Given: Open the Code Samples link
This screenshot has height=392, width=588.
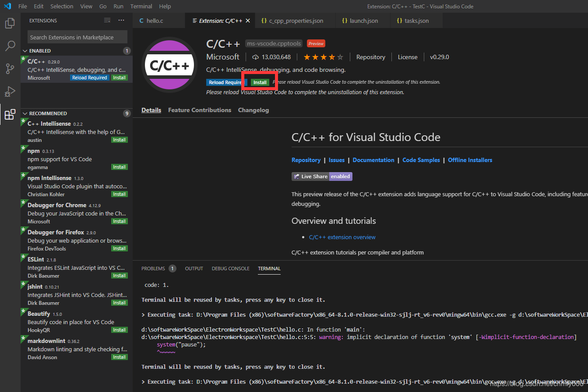Looking at the screenshot, I should point(421,160).
